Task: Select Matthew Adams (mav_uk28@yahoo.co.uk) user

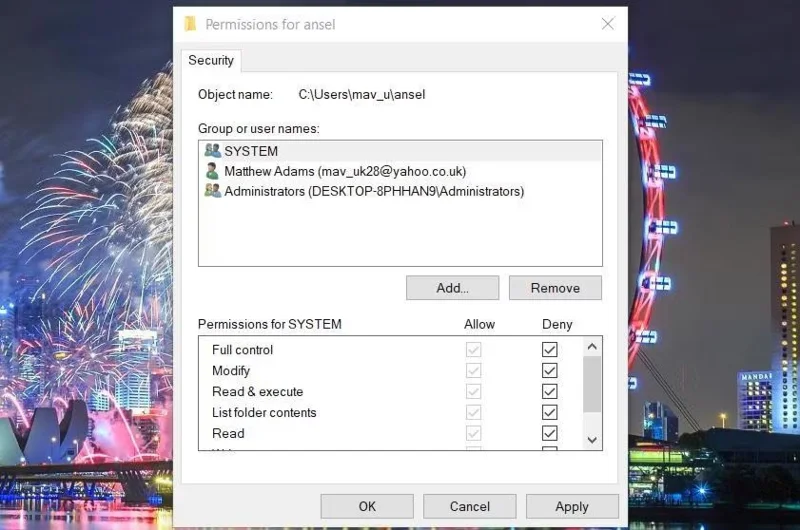Action: (400, 171)
